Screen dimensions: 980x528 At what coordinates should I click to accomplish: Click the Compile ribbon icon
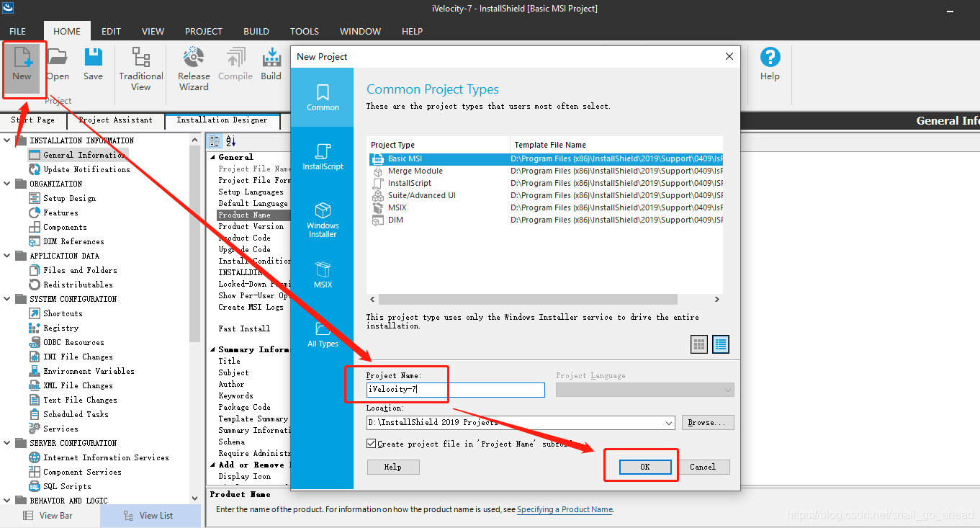(235, 65)
